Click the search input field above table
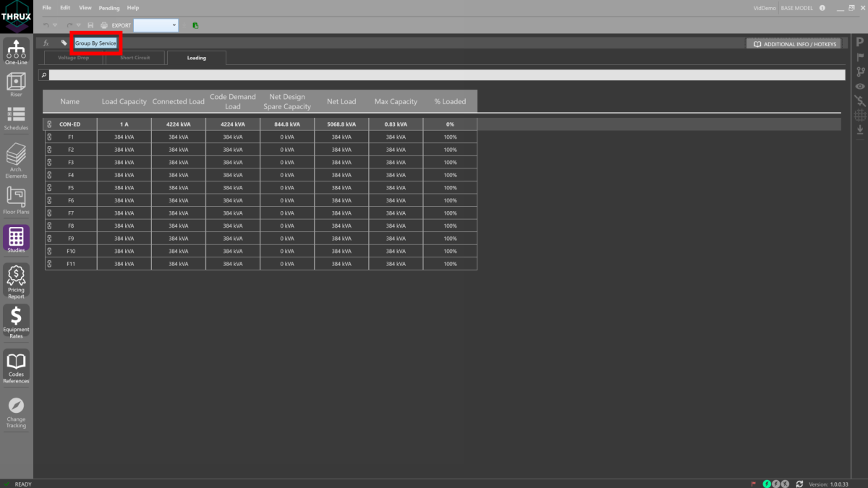The height and width of the screenshot is (488, 868). click(x=446, y=75)
